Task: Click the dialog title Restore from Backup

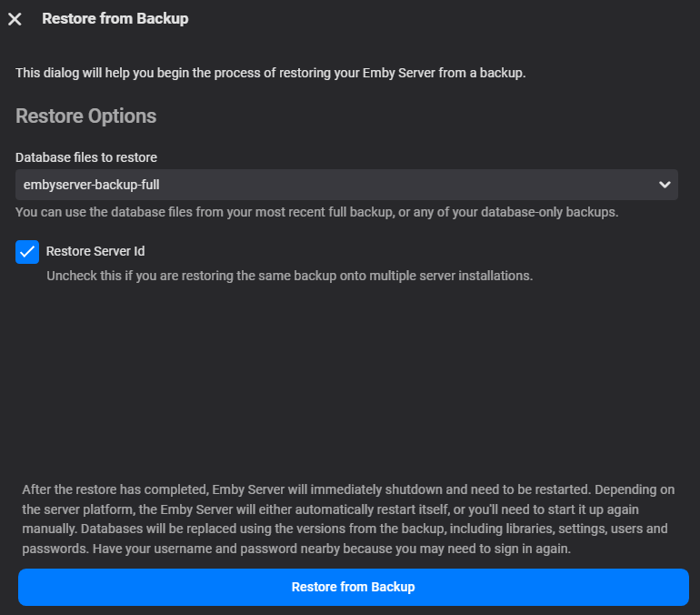Action: 115,19
